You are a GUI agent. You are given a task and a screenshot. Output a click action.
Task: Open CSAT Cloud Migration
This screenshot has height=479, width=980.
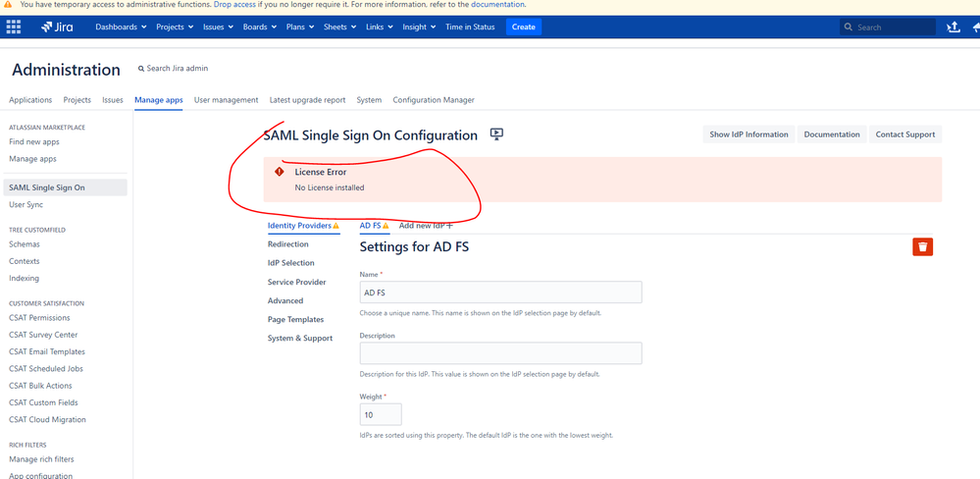point(47,419)
